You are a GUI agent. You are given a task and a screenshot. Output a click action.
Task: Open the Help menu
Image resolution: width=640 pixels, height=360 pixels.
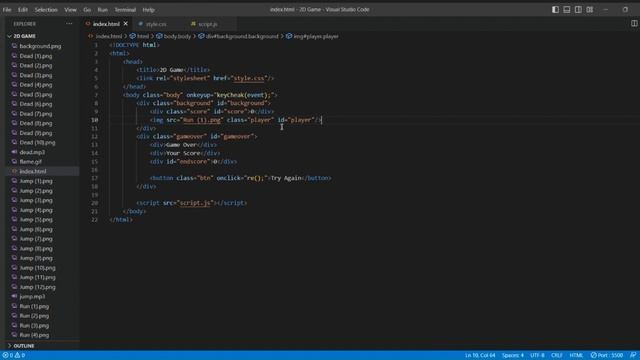[x=148, y=9]
